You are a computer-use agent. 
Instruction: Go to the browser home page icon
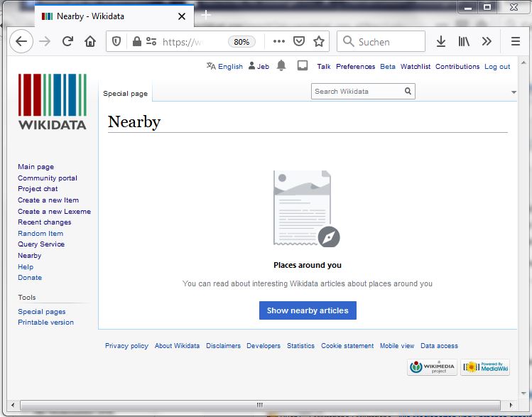[x=90, y=42]
